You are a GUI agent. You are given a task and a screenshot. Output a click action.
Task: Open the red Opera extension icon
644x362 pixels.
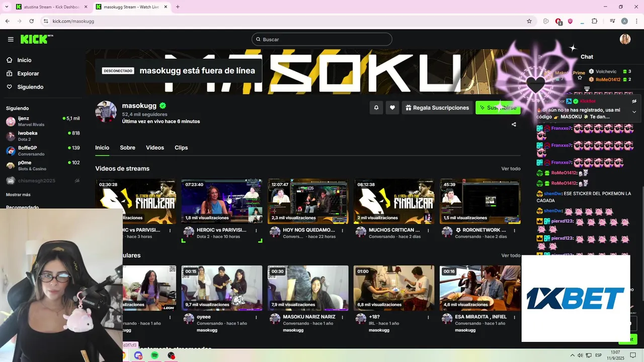(x=558, y=21)
